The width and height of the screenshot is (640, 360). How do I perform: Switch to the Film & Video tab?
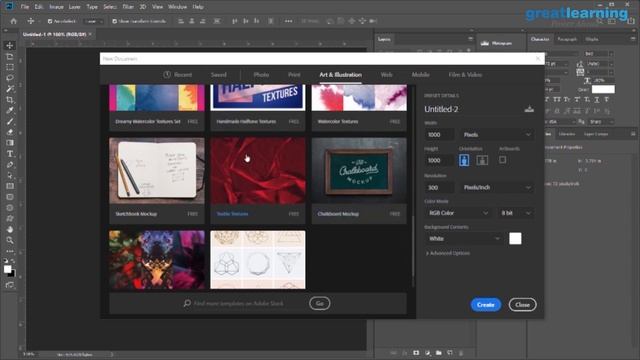tap(465, 75)
